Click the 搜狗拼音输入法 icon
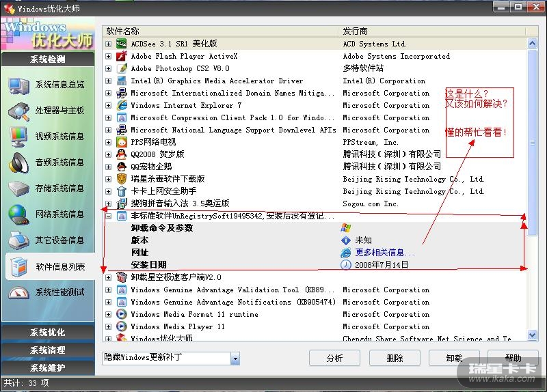Screen dimensions: 547x392 click(122, 204)
